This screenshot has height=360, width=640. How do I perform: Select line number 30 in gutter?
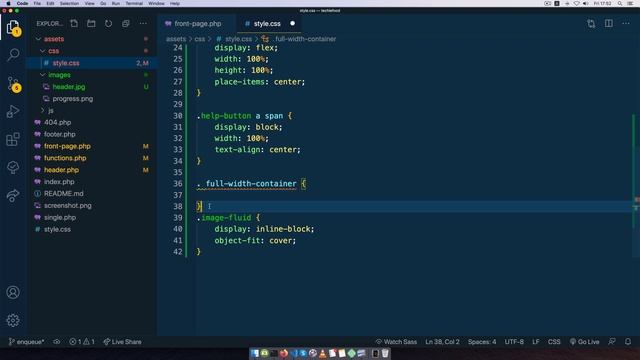click(x=178, y=116)
